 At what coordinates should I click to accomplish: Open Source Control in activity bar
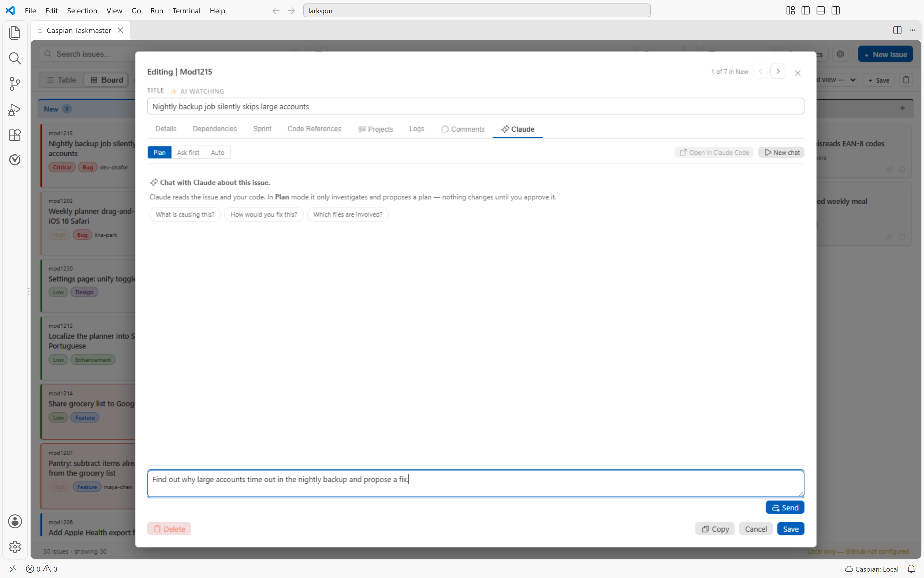coord(14,84)
